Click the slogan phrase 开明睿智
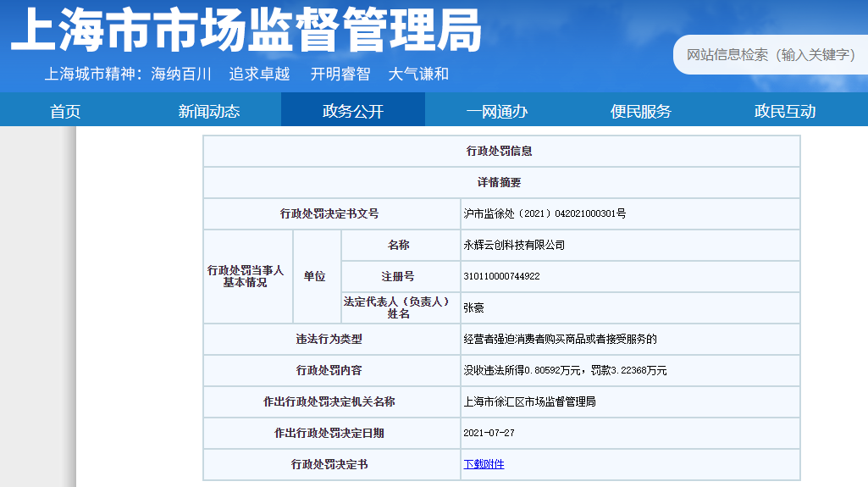This screenshot has width=868, height=487. click(x=340, y=75)
